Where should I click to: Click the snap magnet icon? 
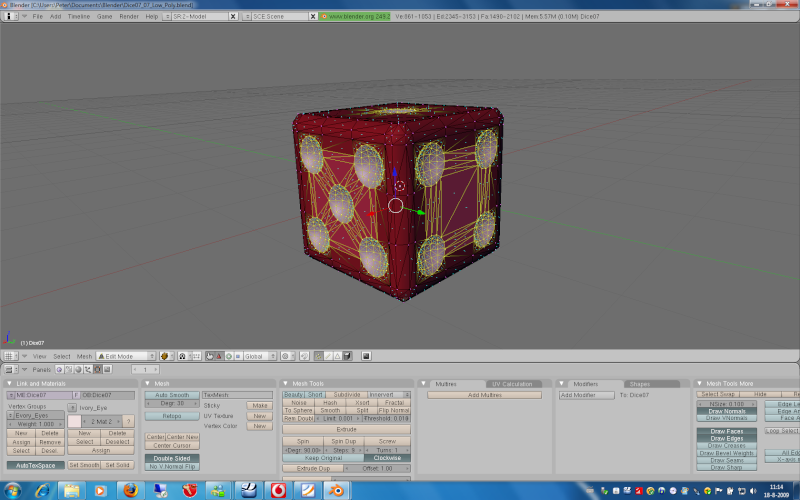305,356
